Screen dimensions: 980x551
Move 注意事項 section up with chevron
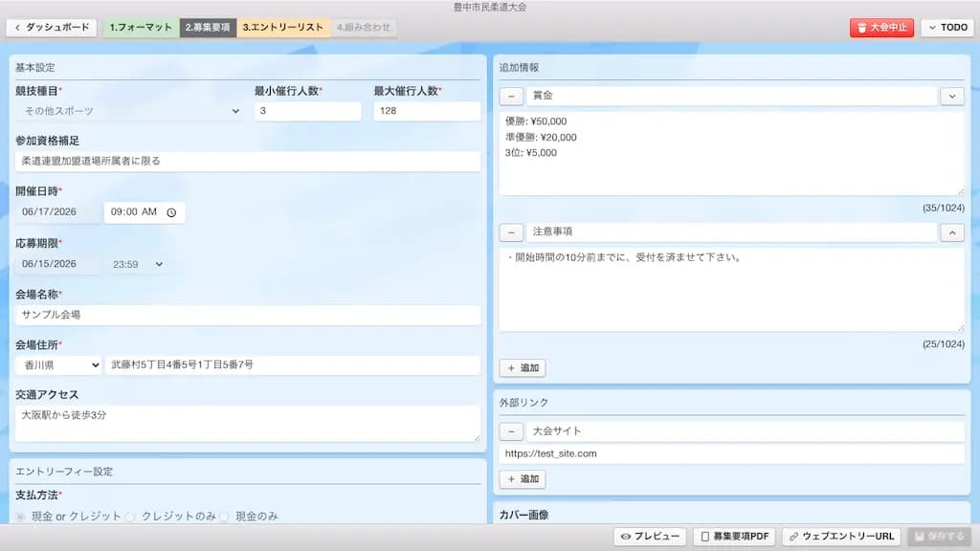pyautogui.click(x=952, y=232)
